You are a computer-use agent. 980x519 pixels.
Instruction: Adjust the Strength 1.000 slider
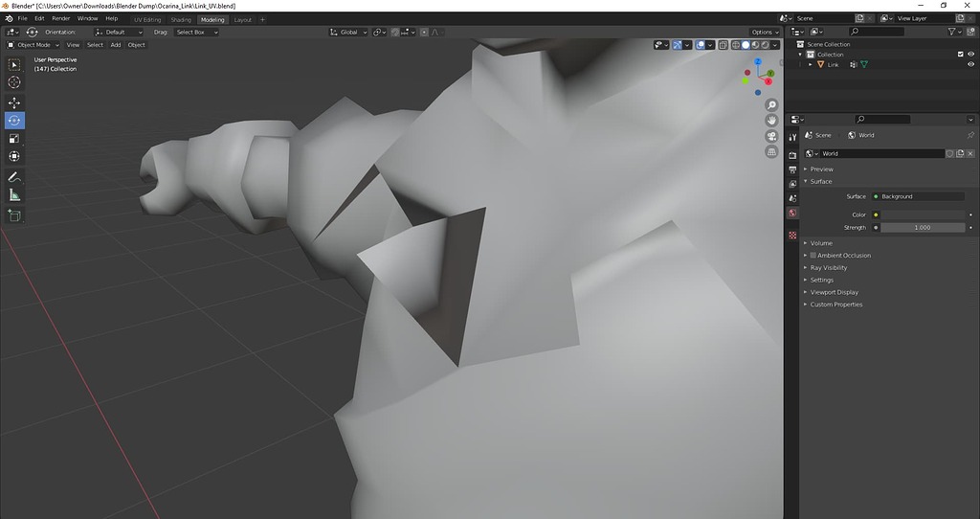coord(923,228)
